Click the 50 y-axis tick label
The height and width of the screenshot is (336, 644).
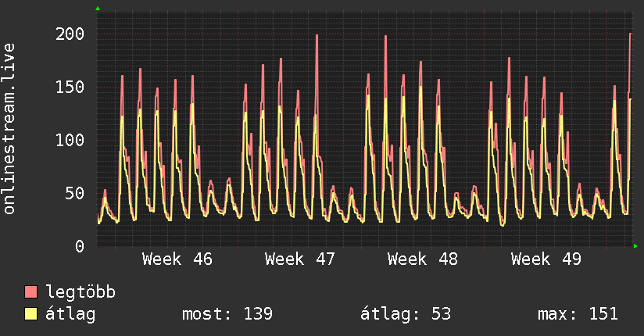click(x=75, y=193)
